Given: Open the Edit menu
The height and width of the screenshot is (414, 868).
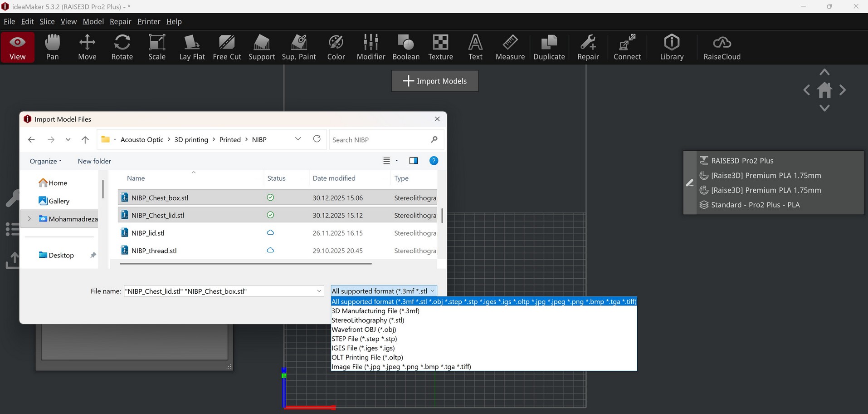Looking at the screenshot, I should coord(28,21).
